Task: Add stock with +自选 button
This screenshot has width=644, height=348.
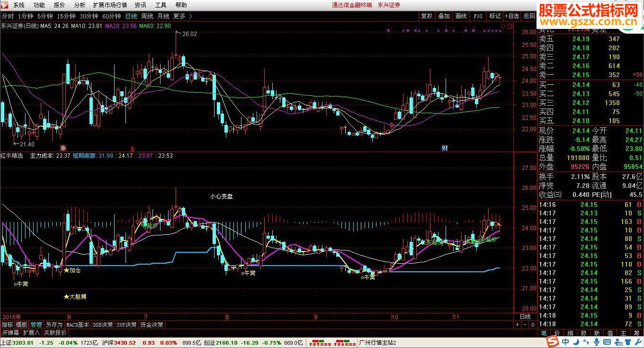Action: pyautogui.click(x=512, y=16)
